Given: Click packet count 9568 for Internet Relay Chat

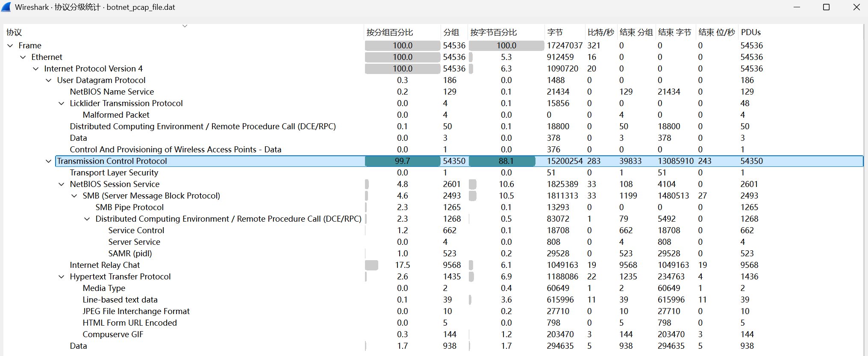Looking at the screenshot, I should pyautogui.click(x=452, y=265).
